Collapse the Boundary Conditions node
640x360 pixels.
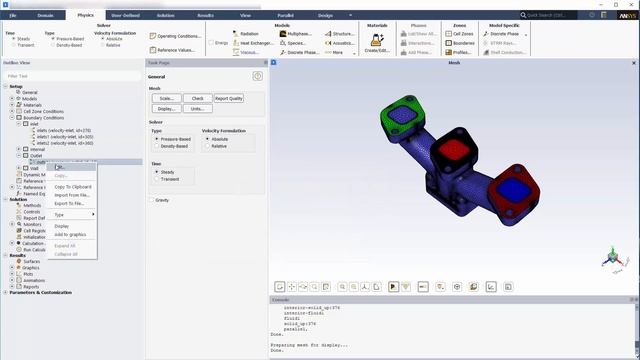pos(12,118)
